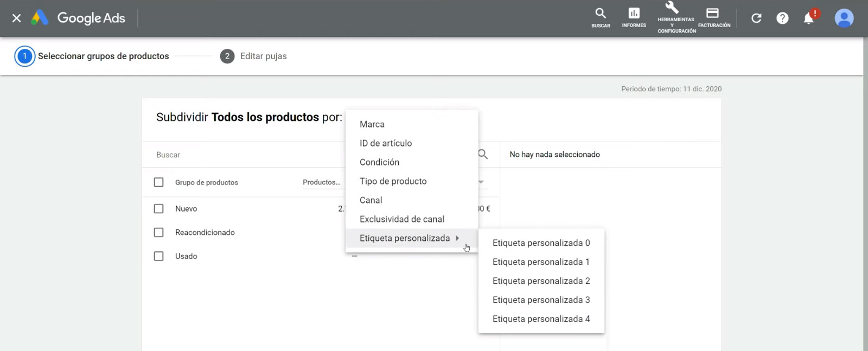Click step 1 circle icon
868x351 pixels.
[x=24, y=56]
